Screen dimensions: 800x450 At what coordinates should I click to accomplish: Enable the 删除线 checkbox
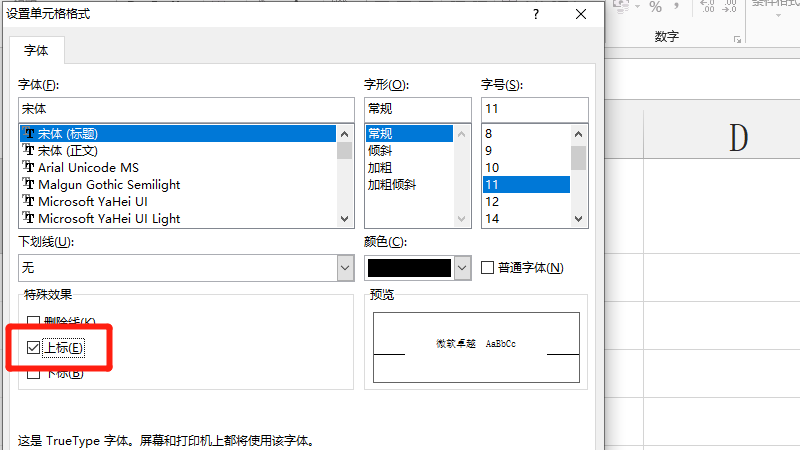click(x=34, y=321)
